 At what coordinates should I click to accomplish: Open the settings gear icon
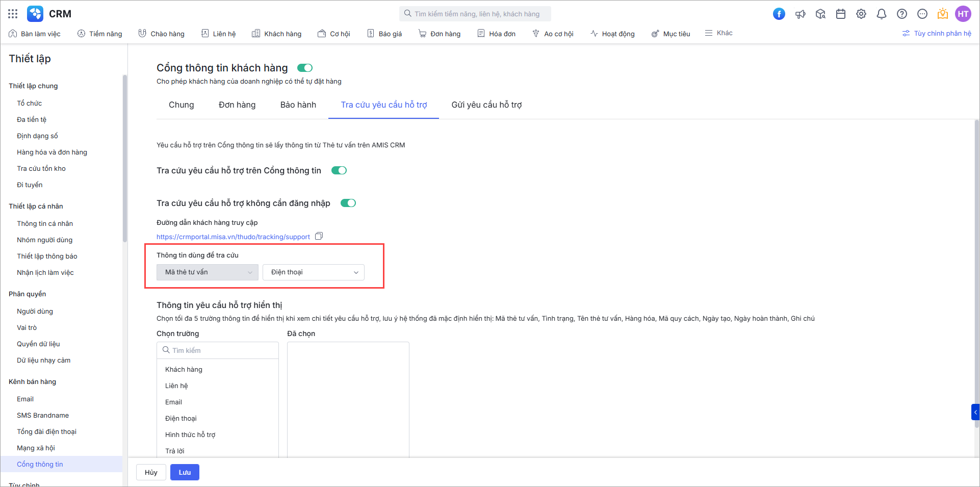pos(861,14)
